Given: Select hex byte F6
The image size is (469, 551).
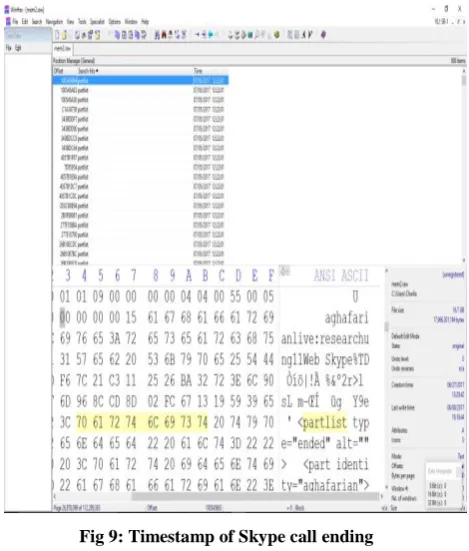Looking at the screenshot, I should tap(65, 381).
